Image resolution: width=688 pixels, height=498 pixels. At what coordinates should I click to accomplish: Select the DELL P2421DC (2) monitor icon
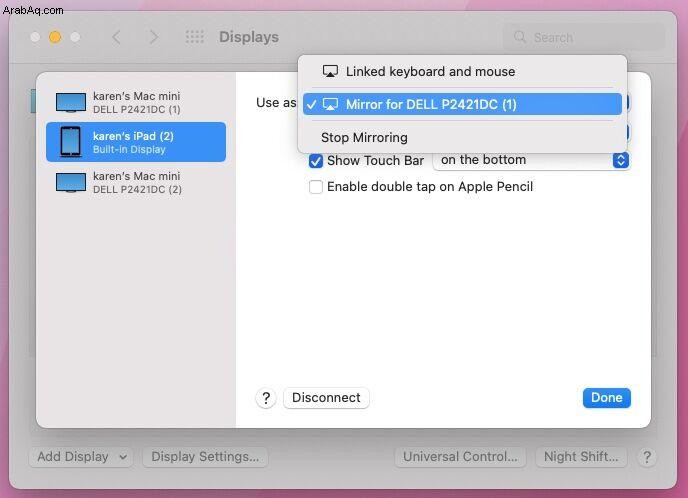[x=71, y=183]
